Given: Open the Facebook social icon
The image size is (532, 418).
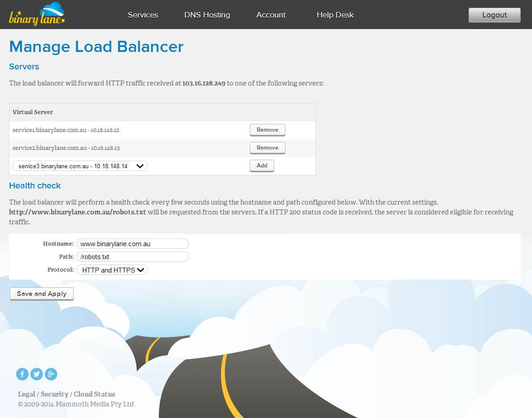Looking at the screenshot, I should 22,374.
